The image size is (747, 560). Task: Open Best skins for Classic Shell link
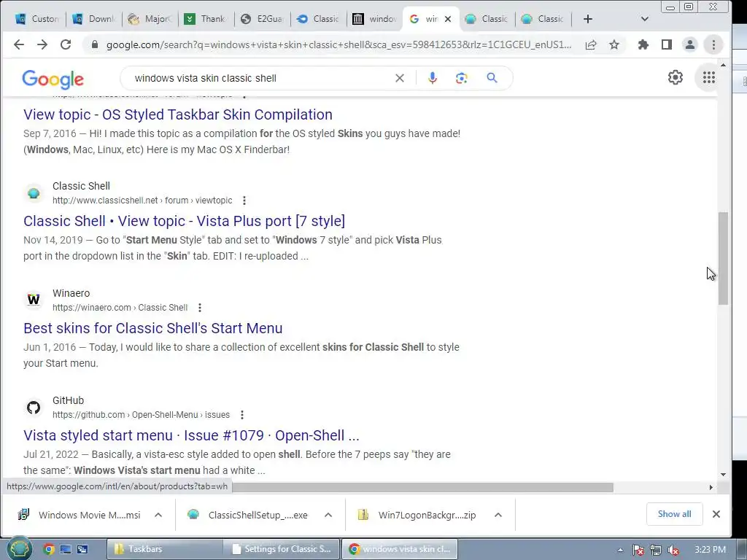pyautogui.click(x=153, y=328)
